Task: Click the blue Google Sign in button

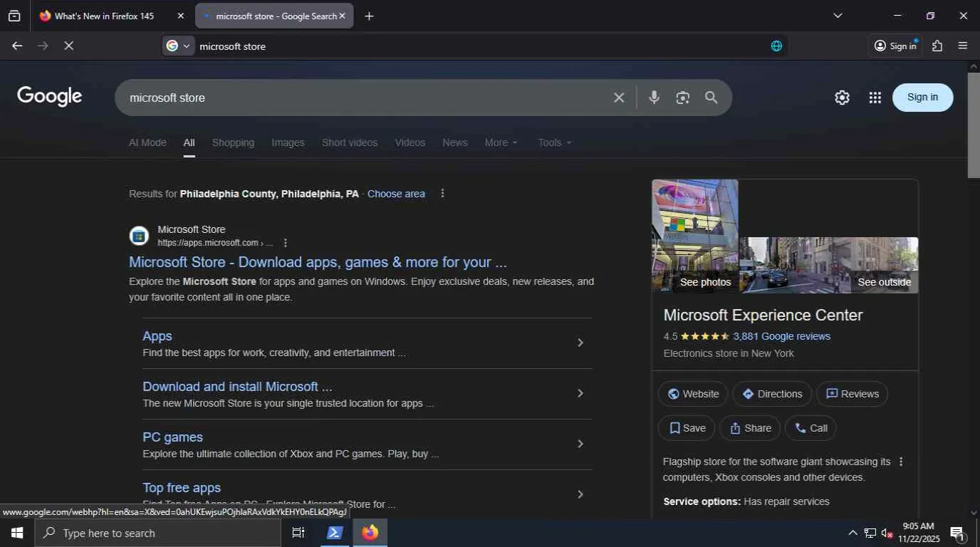Action: [922, 97]
